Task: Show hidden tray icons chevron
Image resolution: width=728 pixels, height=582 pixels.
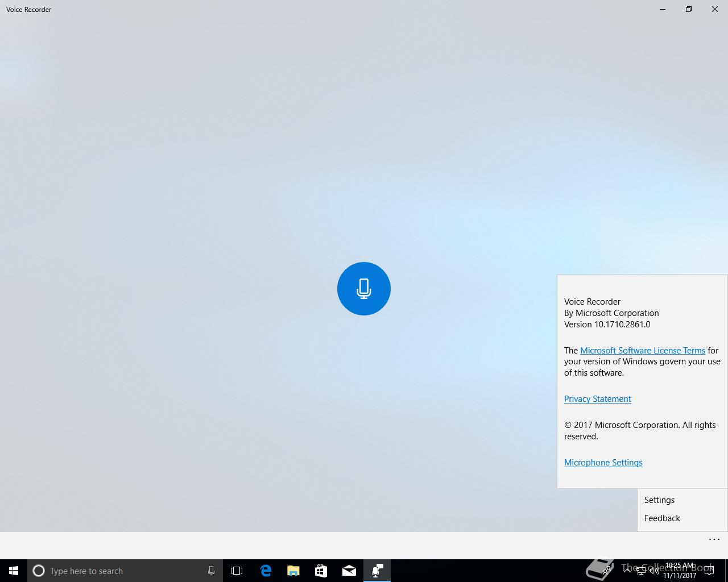Action: point(627,571)
